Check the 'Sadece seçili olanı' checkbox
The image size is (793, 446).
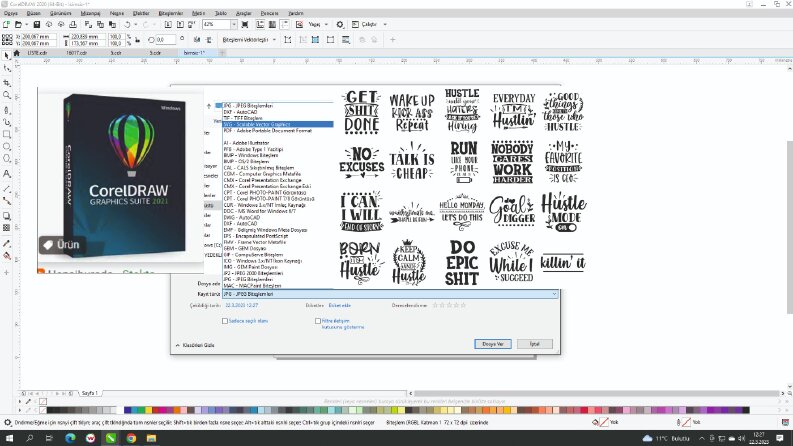coord(225,321)
